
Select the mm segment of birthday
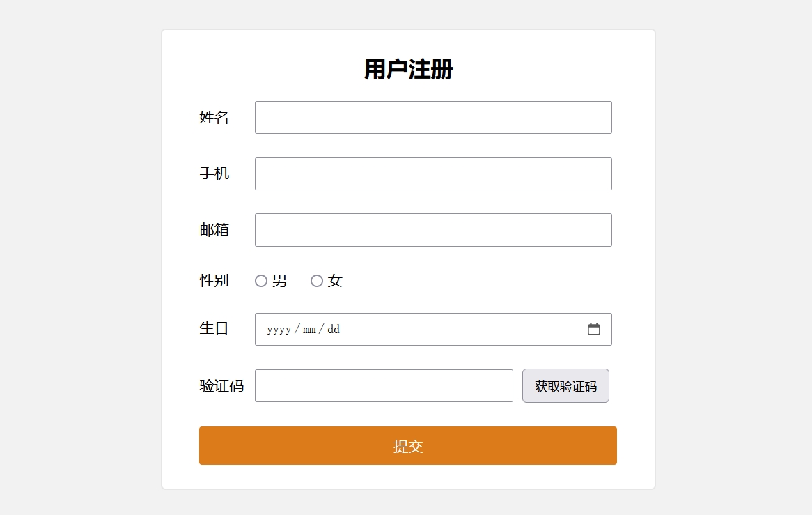(x=309, y=330)
